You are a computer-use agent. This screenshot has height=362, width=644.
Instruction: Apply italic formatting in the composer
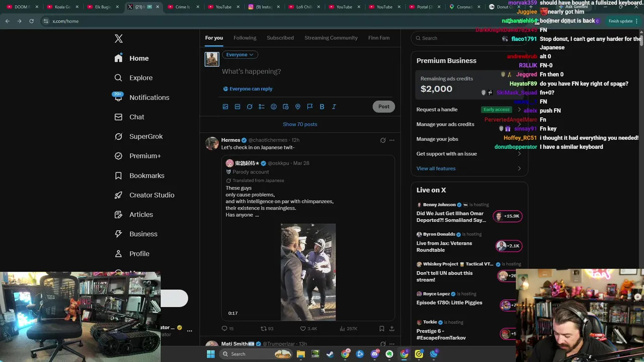[334, 107]
